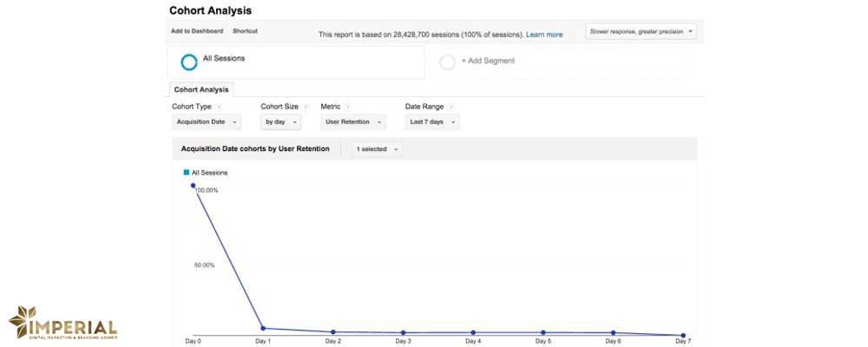Viewport: 868px width, 347px height.
Task: Click the Day 0 100% data point
Action: [x=193, y=185]
